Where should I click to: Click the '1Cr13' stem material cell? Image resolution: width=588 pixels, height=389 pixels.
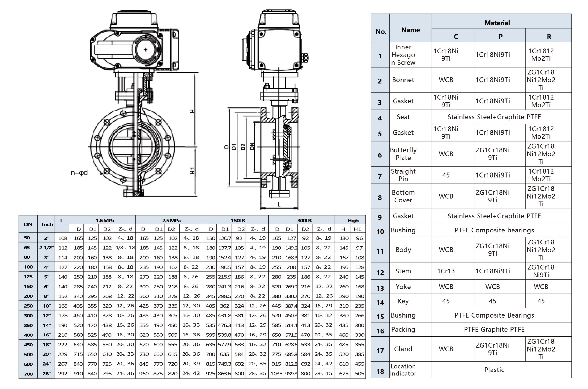coord(446,271)
